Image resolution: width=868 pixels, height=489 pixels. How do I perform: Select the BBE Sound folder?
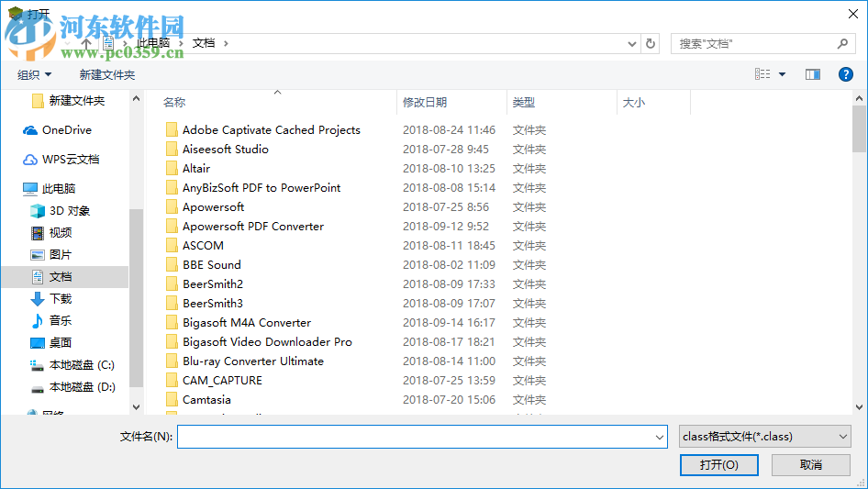point(211,265)
